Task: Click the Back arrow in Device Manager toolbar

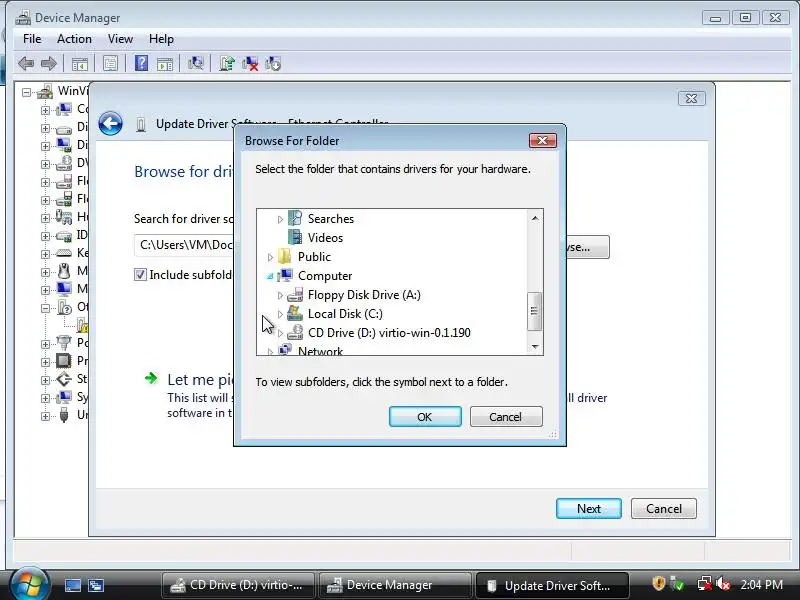Action: pos(26,64)
